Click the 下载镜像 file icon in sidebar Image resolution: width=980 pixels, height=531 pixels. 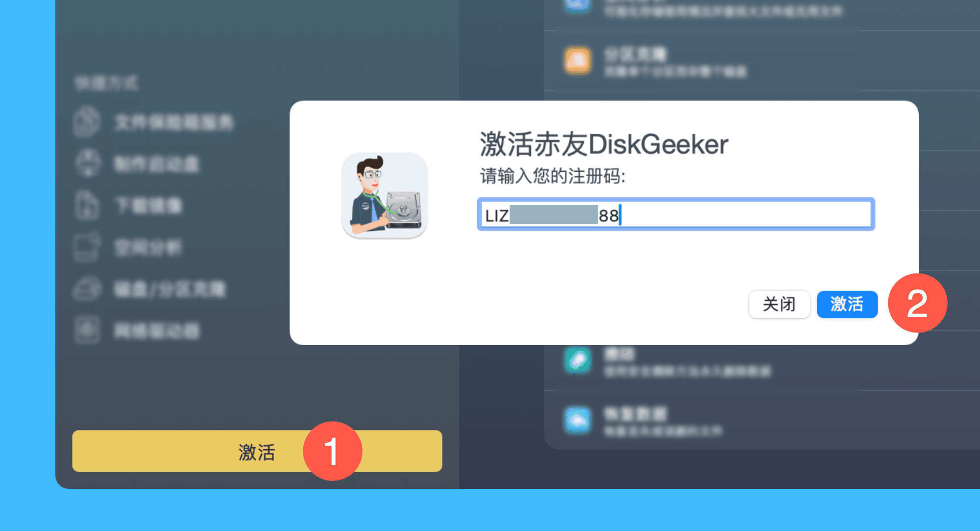tap(87, 205)
